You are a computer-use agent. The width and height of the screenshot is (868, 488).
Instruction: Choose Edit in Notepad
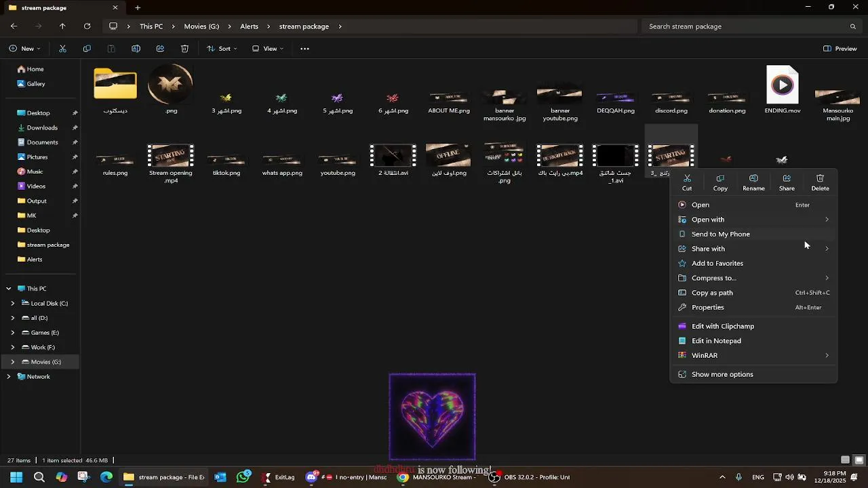click(753, 341)
